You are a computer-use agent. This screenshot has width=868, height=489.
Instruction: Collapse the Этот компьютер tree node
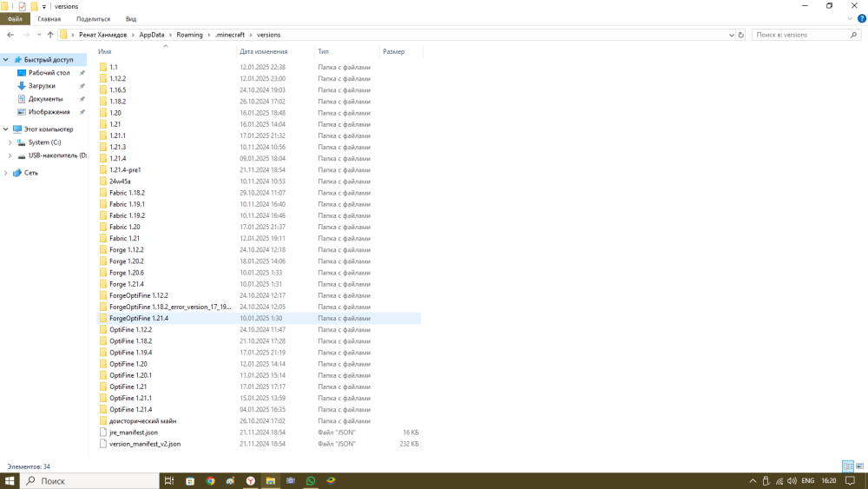[5, 129]
